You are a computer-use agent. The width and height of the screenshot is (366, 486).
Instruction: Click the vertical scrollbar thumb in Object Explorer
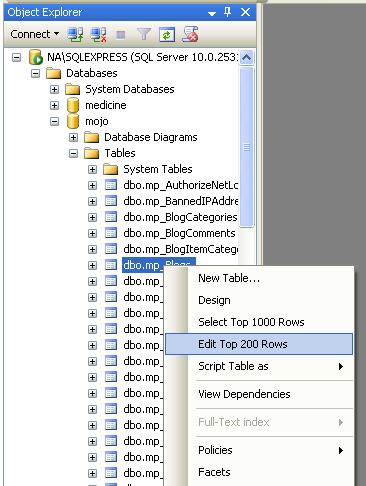pos(246,147)
